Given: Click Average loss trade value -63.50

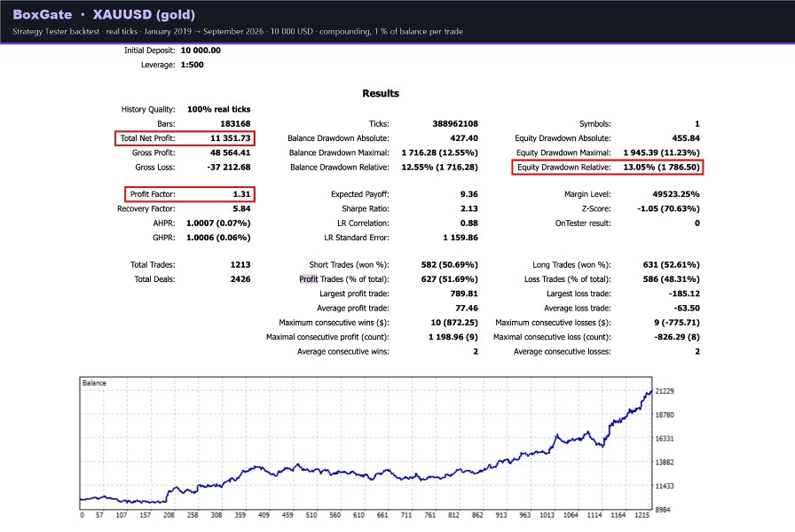Looking at the screenshot, I should coord(687,308).
